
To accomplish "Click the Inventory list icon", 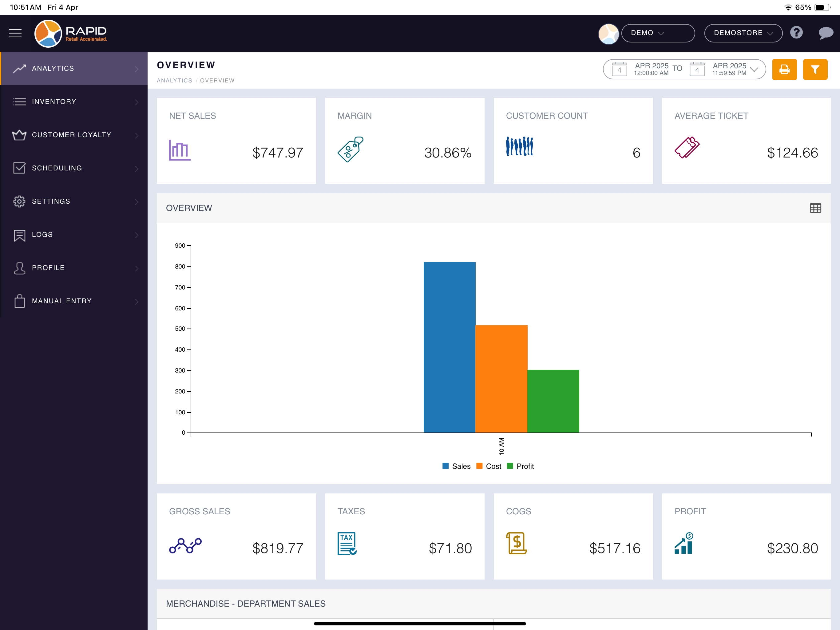I will (x=19, y=102).
